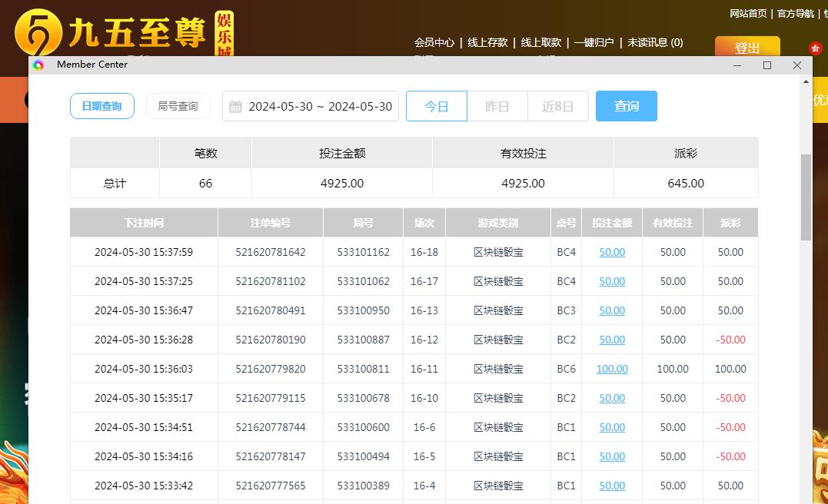The height and width of the screenshot is (504, 828).
Task: Open the 线上存款 menu item
Action: 486,43
